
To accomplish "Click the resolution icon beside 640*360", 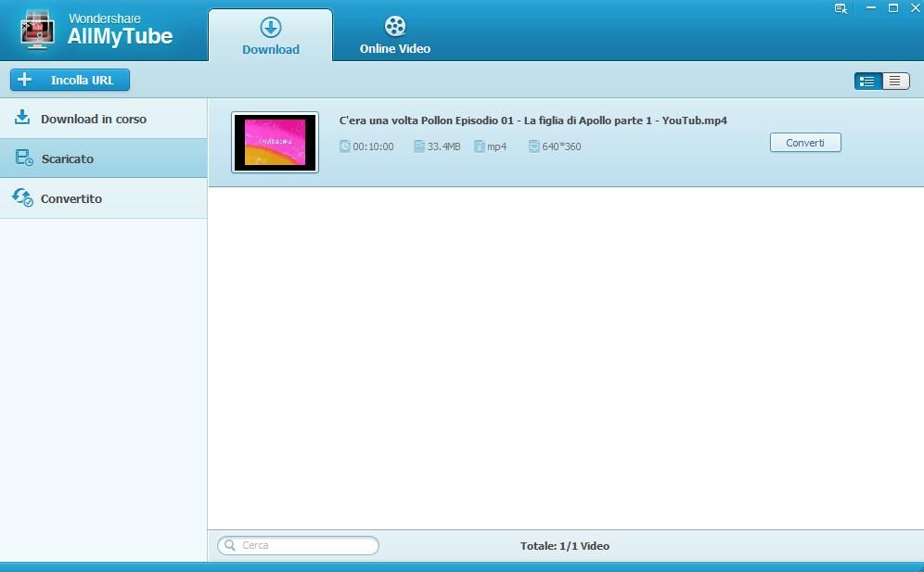I will pyautogui.click(x=533, y=146).
